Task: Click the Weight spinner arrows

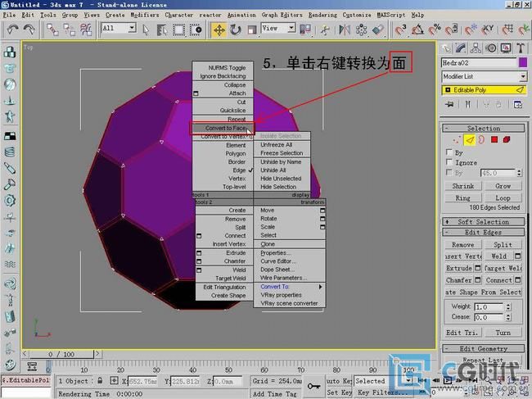Action: [x=508, y=306]
